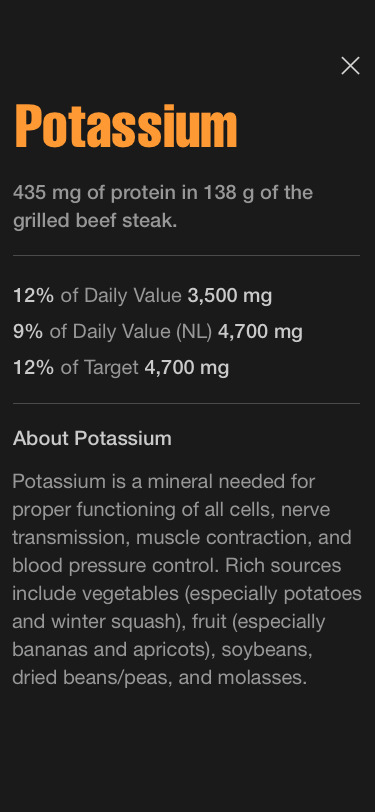Image resolution: width=375 pixels, height=812 pixels.
Task: Close the Potassium details panel
Action: click(x=350, y=66)
